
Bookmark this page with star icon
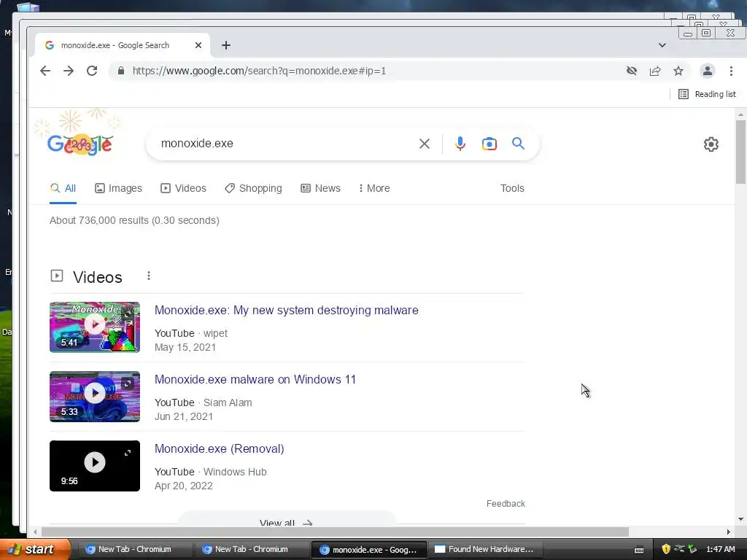(x=678, y=71)
